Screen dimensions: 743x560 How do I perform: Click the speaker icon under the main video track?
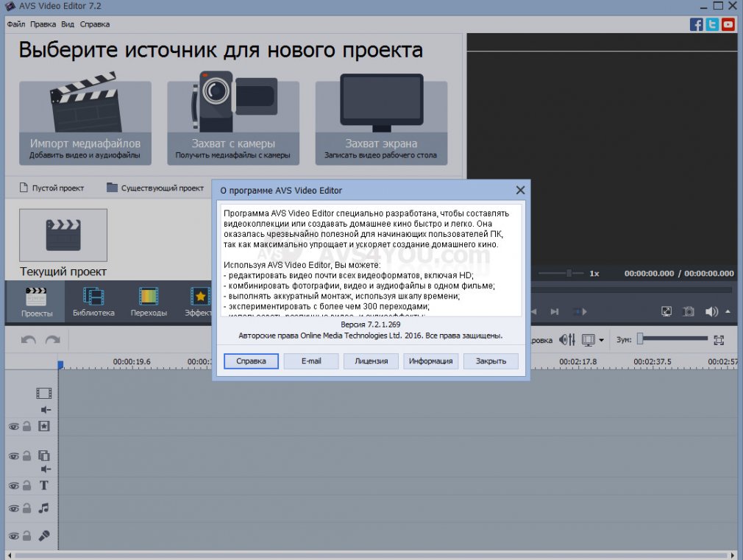(46, 410)
